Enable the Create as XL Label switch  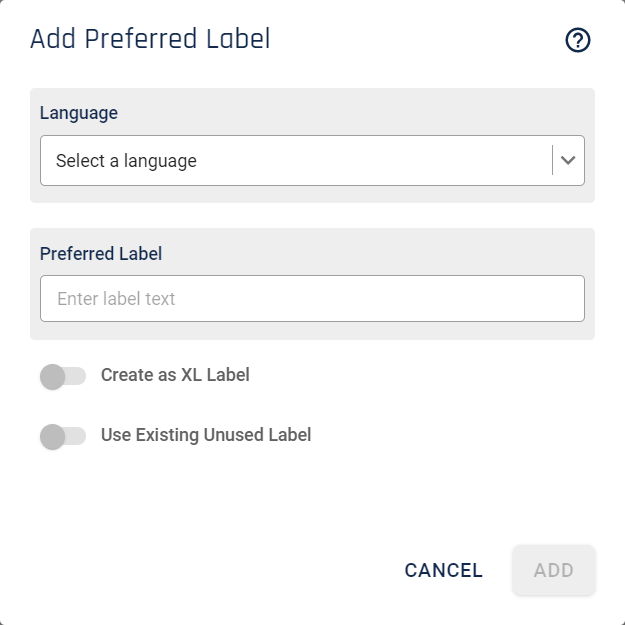(x=63, y=376)
